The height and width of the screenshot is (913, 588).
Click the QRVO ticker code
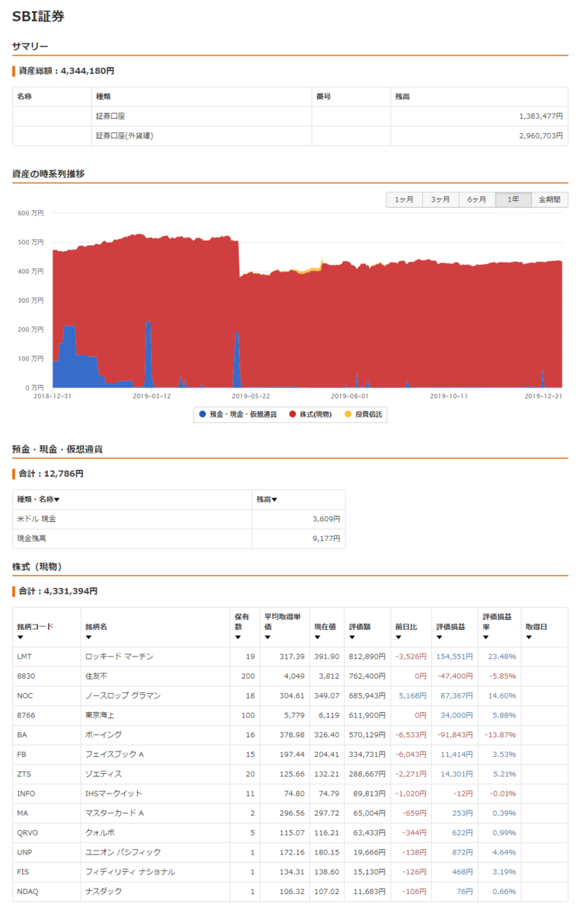click(27, 832)
